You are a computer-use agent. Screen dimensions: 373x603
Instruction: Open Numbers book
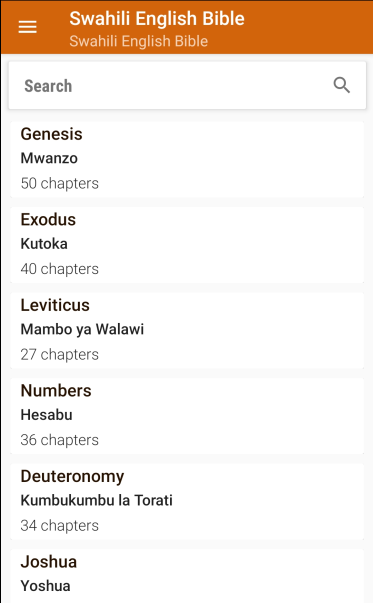coord(187,416)
